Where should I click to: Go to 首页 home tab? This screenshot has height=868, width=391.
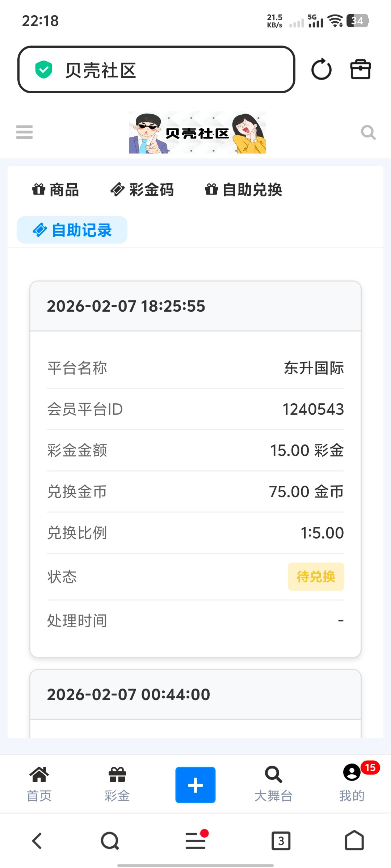[39, 783]
